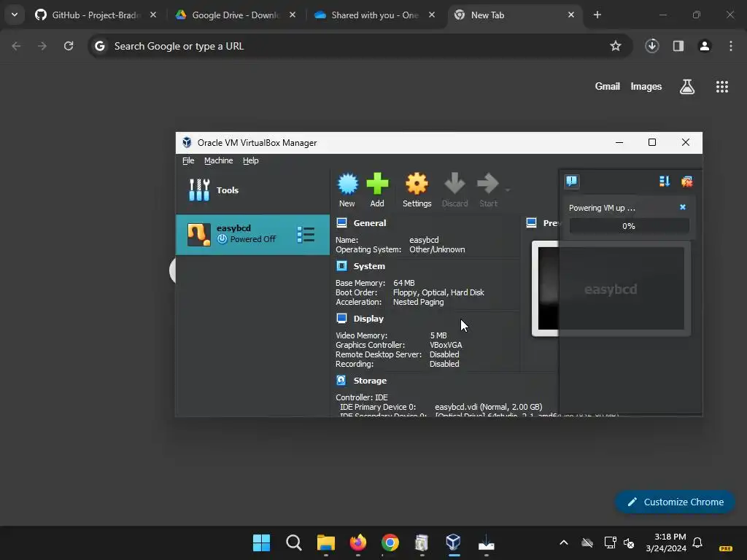
Task: Click the Customize Chrome button
Action: (x=675, y=502)
